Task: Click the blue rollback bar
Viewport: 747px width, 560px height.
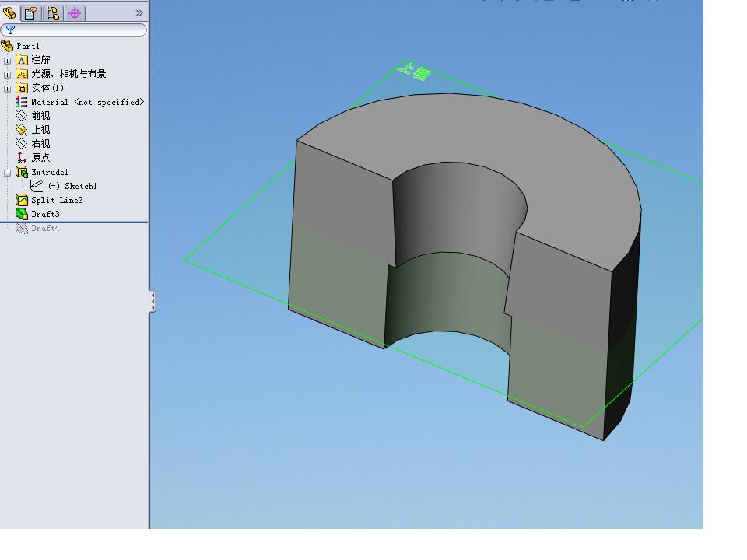Action: point(74,222)
